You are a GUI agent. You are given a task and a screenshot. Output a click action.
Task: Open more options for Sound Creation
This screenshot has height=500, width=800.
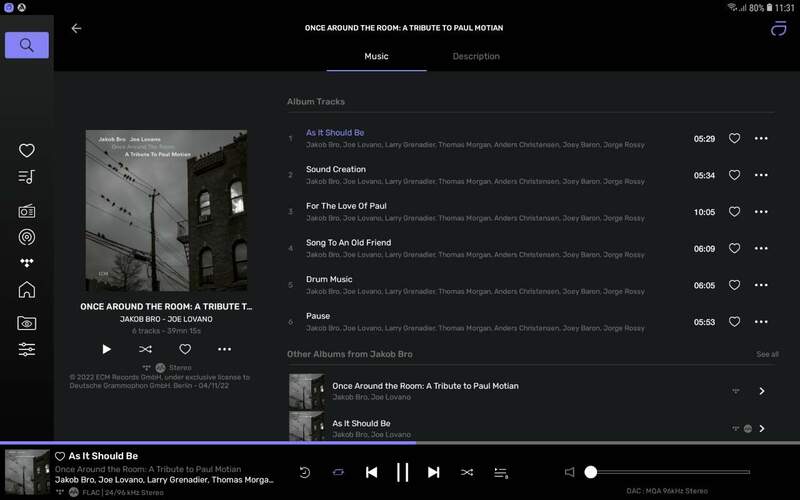[x=761, y=175]
